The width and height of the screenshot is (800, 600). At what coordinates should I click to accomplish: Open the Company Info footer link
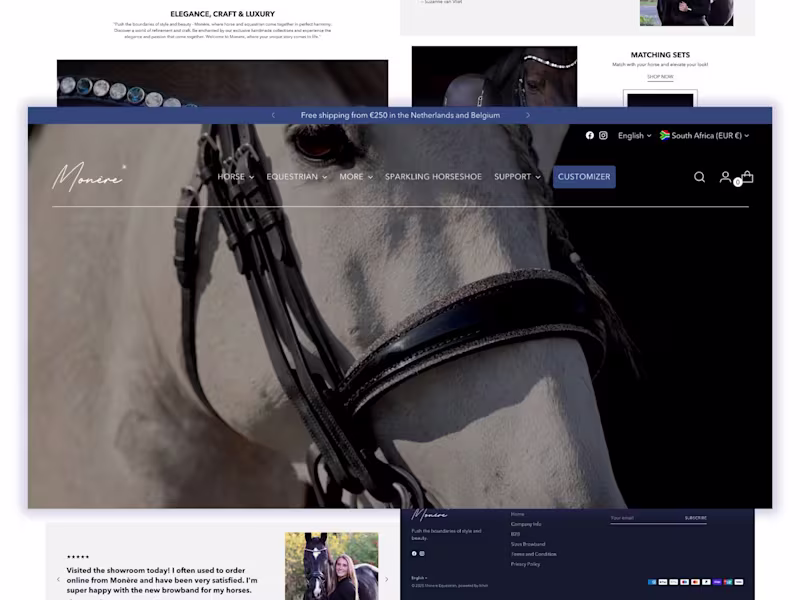click(526, 524)
